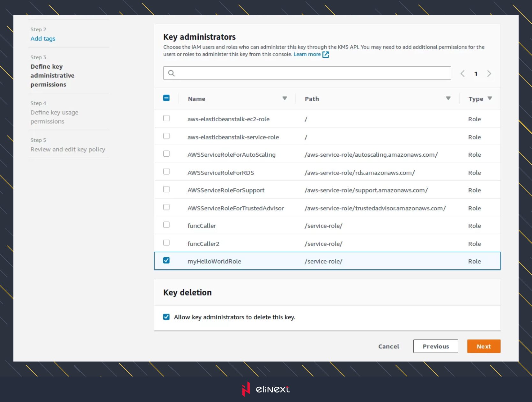Disable Allow key administrators to delete

point(166,317)
